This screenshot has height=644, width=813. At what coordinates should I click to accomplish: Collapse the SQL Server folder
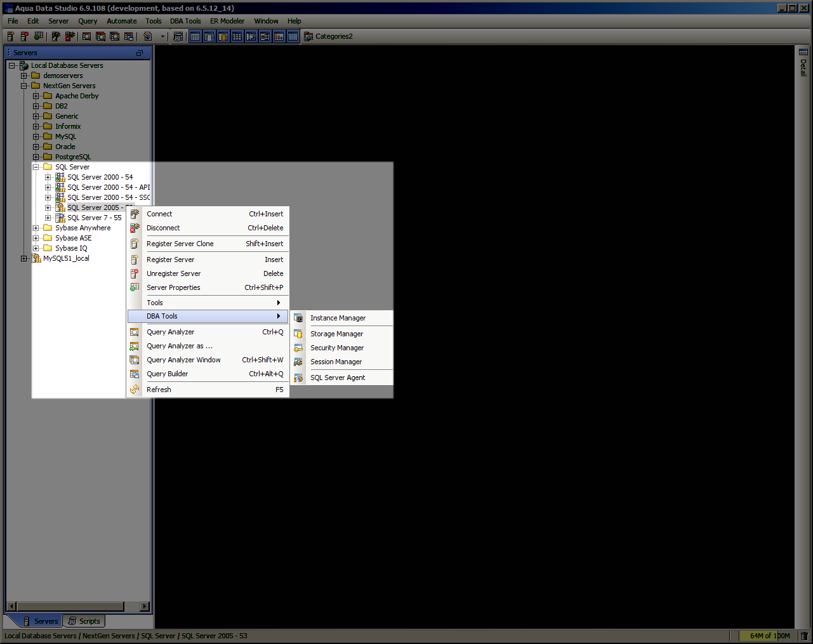(36, 167)
